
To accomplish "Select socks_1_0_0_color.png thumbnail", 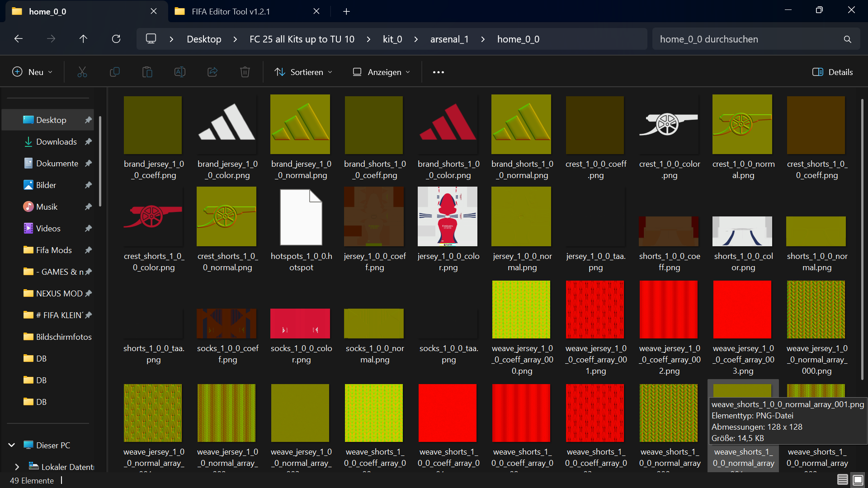I will pyautogui.click(x=300, y=324).
